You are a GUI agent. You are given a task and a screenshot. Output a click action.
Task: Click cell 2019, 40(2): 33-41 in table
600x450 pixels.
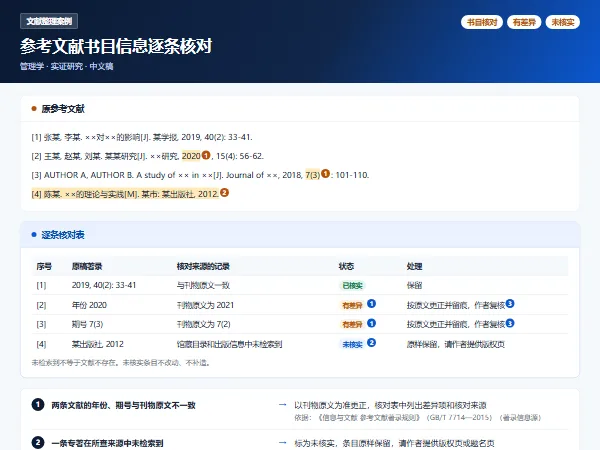104,285
